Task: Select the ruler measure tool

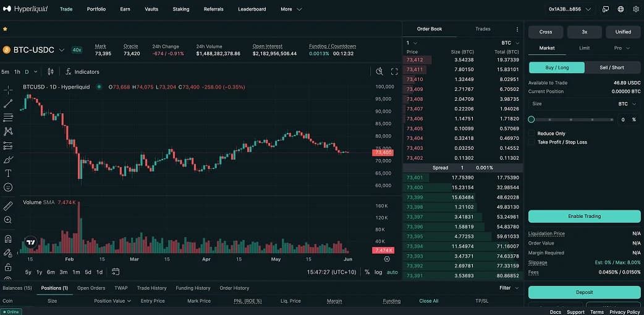Action: click(x=8, y=206)
